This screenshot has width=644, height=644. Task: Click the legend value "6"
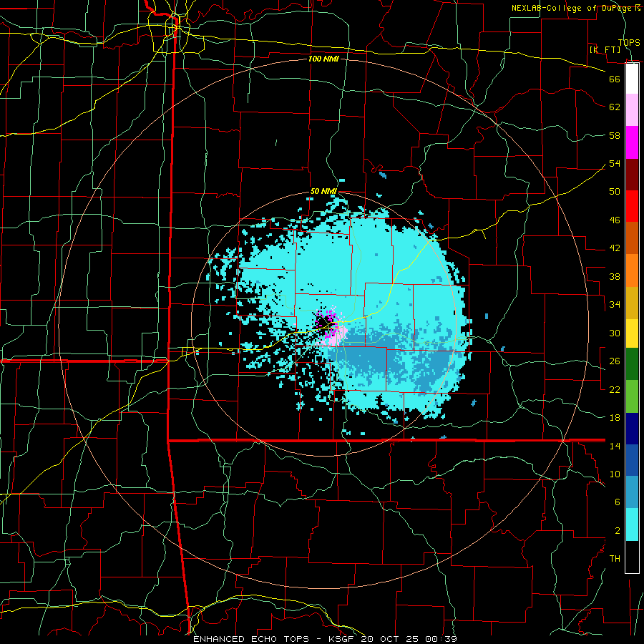pyautogui.click(x=618, y=502)
